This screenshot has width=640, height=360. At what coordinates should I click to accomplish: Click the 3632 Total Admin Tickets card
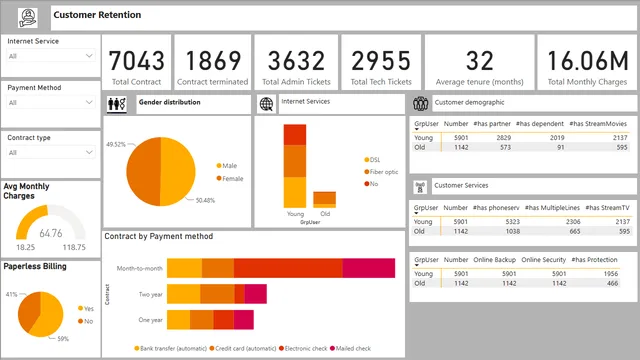[x=296, y=62]
